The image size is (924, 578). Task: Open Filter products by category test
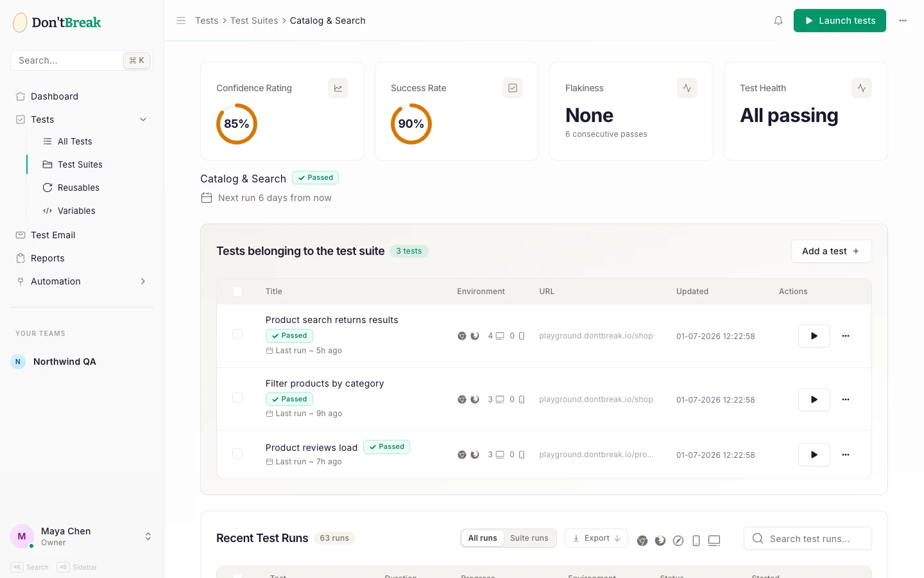tap(325, 383)
